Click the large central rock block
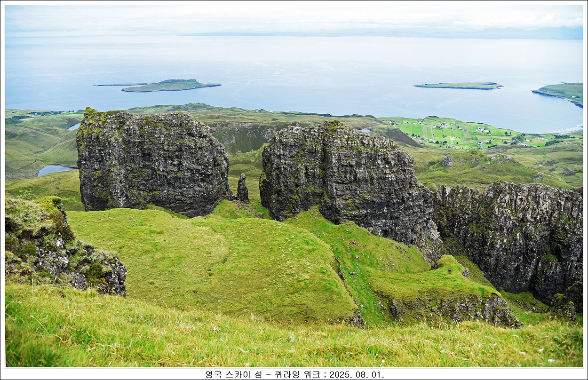 (339, 174)
